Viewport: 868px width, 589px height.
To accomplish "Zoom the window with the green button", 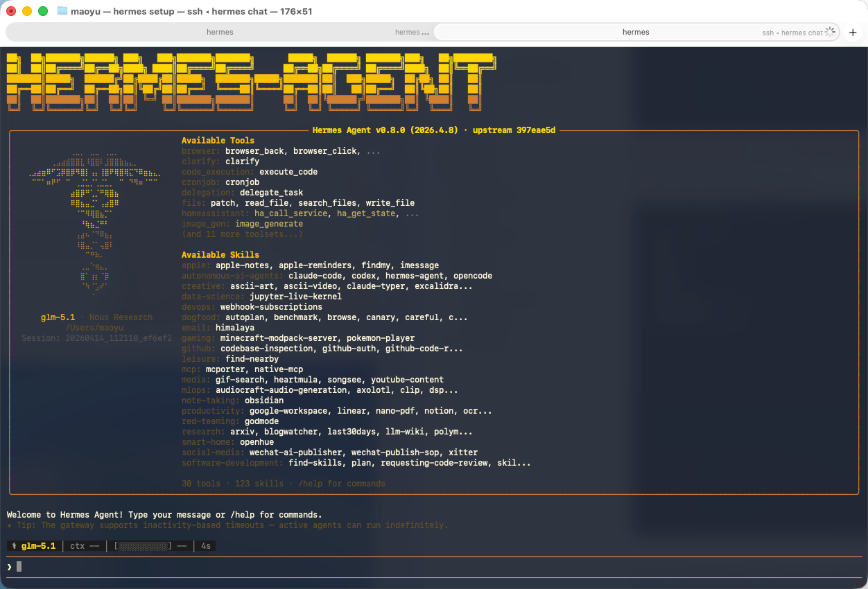I will point(43,11).
